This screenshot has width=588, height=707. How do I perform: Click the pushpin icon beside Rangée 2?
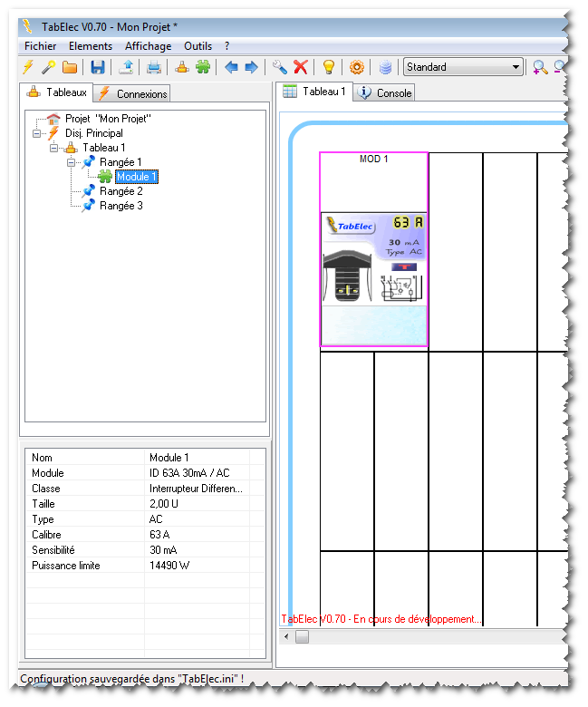(x=88, y=190)
